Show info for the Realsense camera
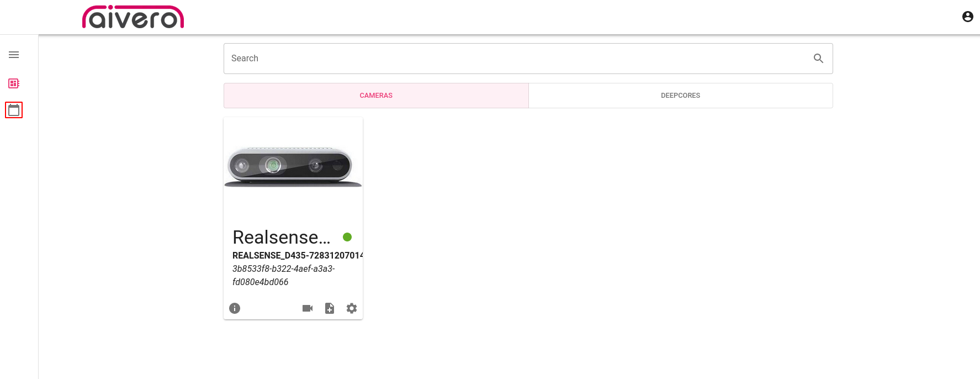Image resolution: width=980 pixels, height=379 pixels. click(235, 308)
